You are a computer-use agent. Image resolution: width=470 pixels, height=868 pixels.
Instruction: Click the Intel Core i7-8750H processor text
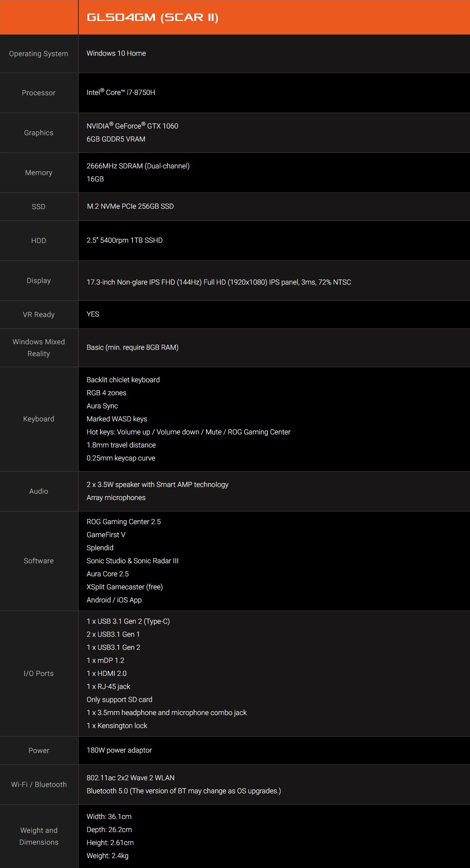tap(121, 92)
